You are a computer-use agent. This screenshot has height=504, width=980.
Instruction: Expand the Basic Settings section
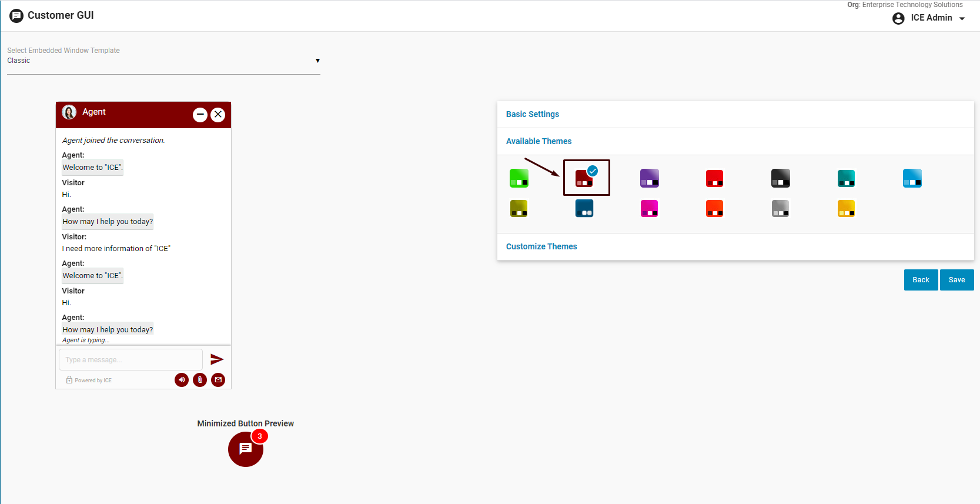533,114
